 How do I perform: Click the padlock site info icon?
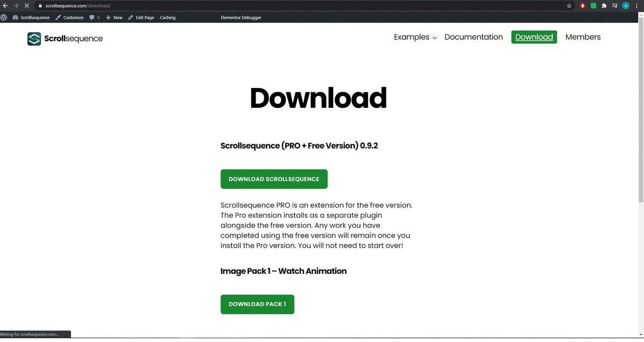40,5
